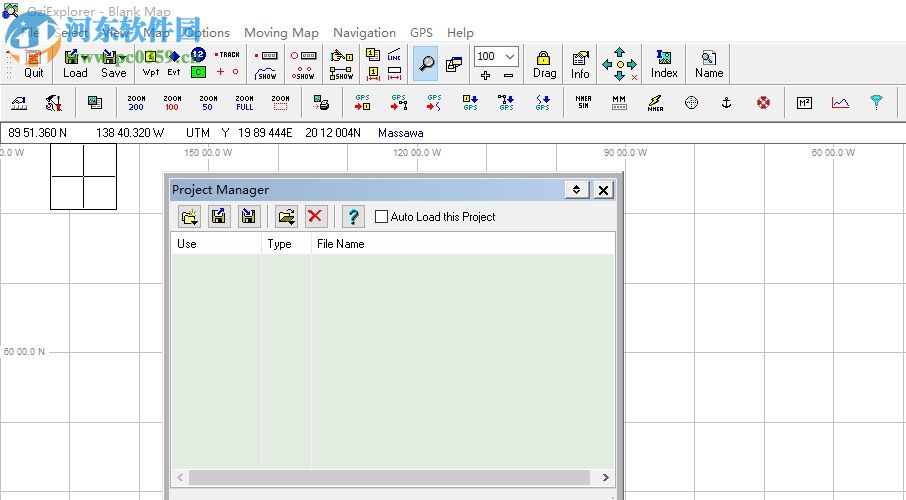Click the anchor alarm icon
The width and height of the screenshot is (906, 500).
(x=727, y=103)
